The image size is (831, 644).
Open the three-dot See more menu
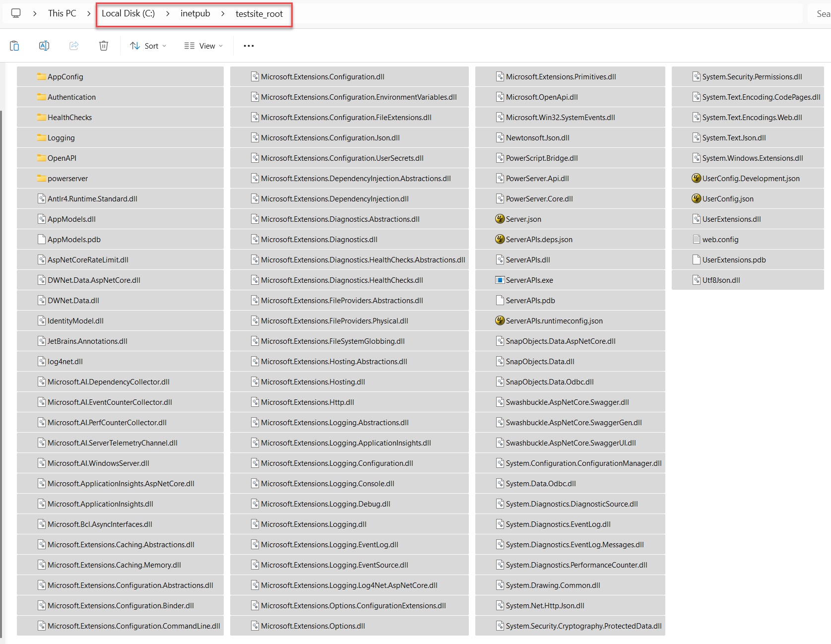249,46
